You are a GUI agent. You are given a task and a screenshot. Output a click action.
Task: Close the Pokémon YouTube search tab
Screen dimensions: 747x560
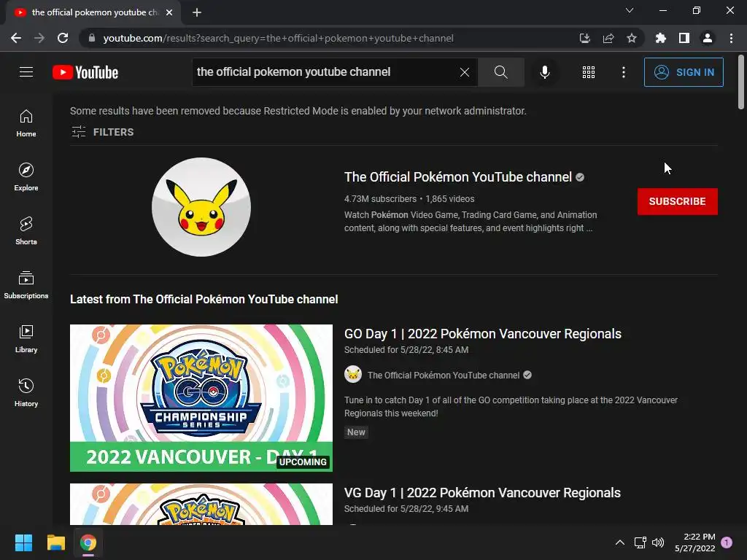[x=169, y=12]
